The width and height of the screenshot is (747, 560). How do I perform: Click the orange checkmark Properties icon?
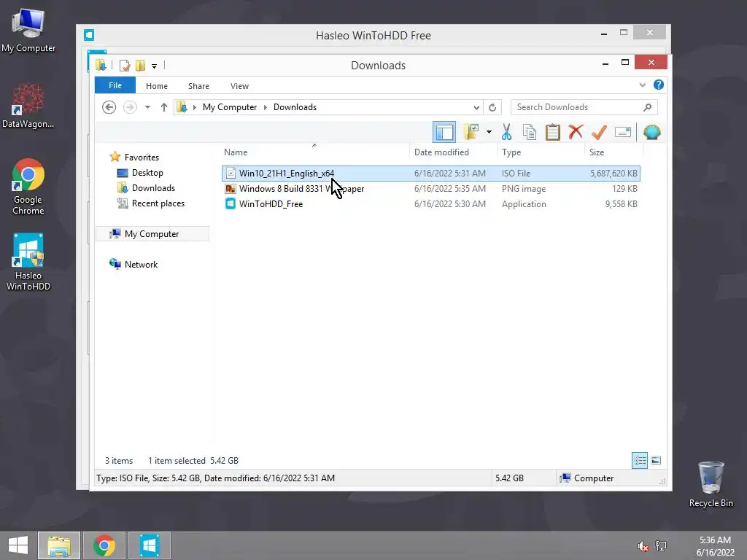[599, 132]
